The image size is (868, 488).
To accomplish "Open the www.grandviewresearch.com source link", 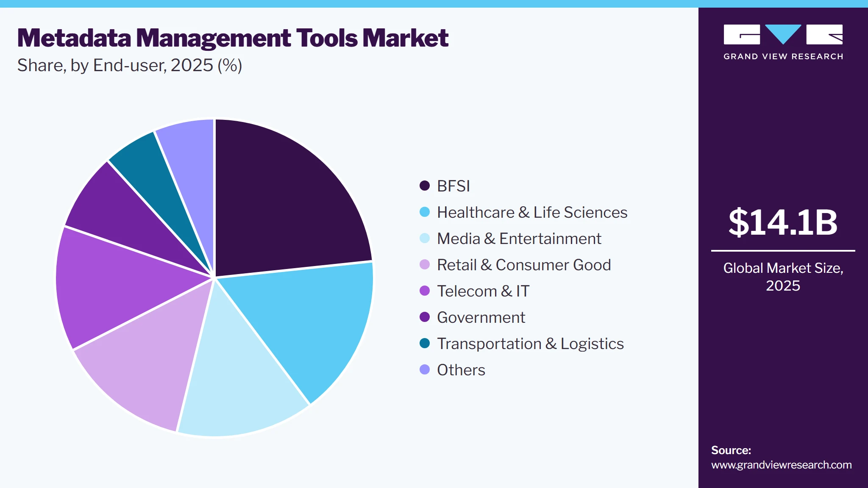I will [781, 465].
